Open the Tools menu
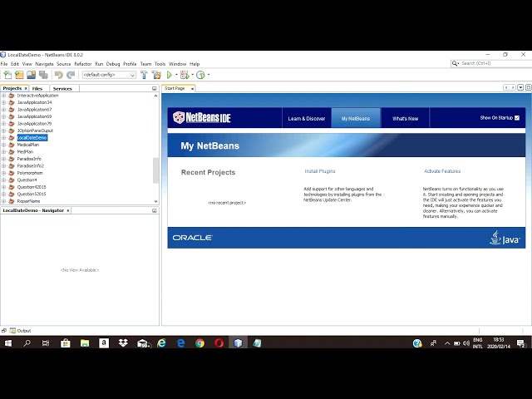Viewport: 532px width, 399px height. [160, 64]
